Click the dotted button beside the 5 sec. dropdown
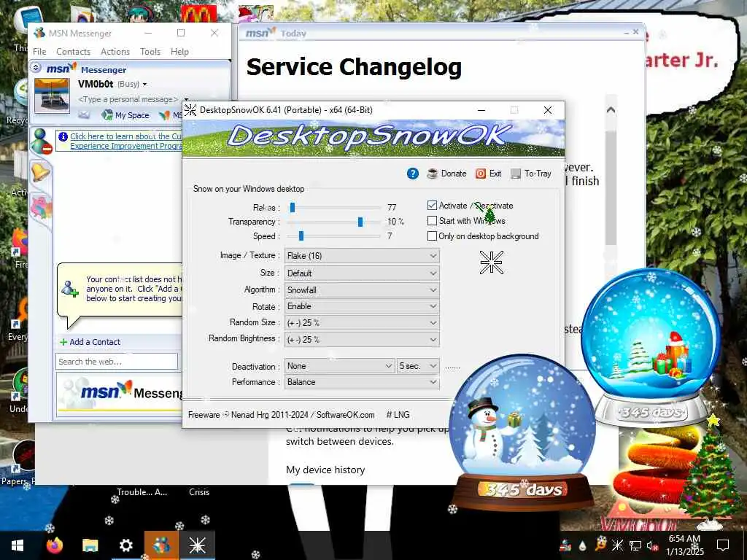747x560 pixels. pyautogui.click(x=452, y=367)
